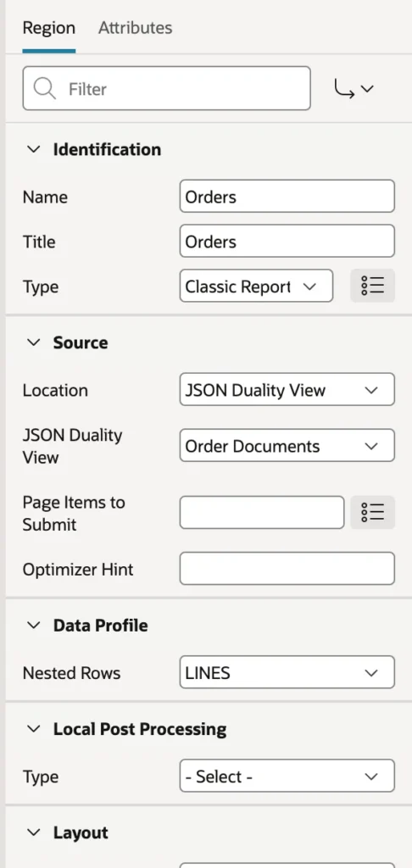Click the Filter search field
This screenshot has width=412, height=868.
click(x=167, y=88)
